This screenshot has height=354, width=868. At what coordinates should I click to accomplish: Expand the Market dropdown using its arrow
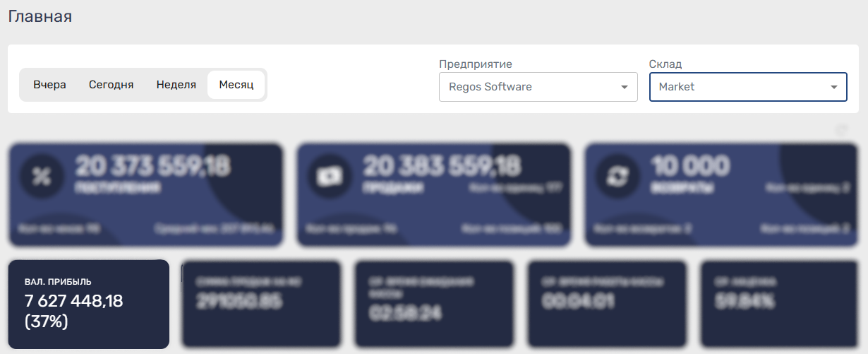(834, 87)
